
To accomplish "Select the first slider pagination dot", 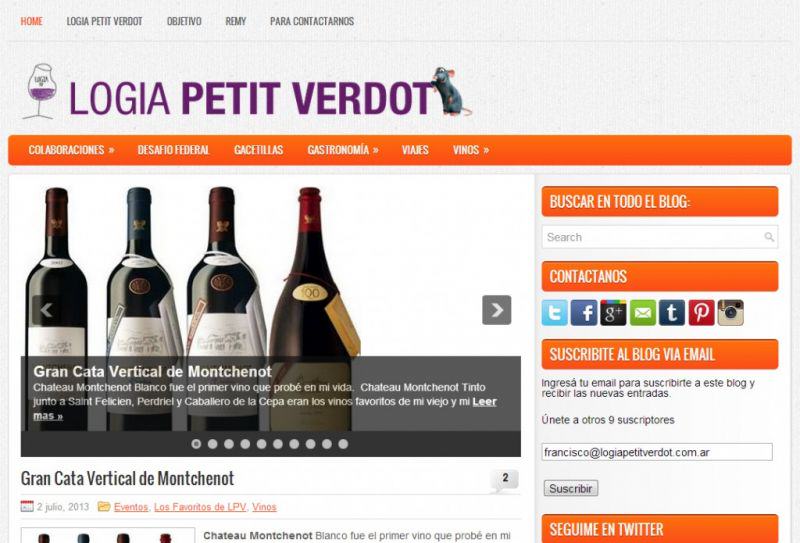I will click(196, 444).
